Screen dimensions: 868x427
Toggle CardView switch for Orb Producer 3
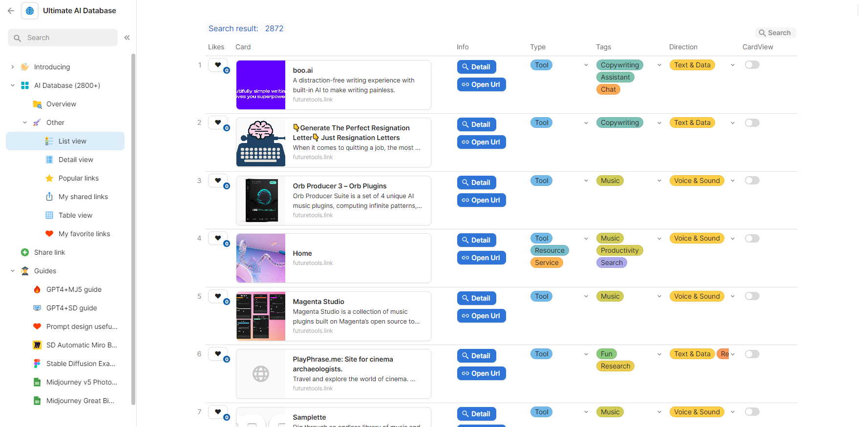coord(752,181)
